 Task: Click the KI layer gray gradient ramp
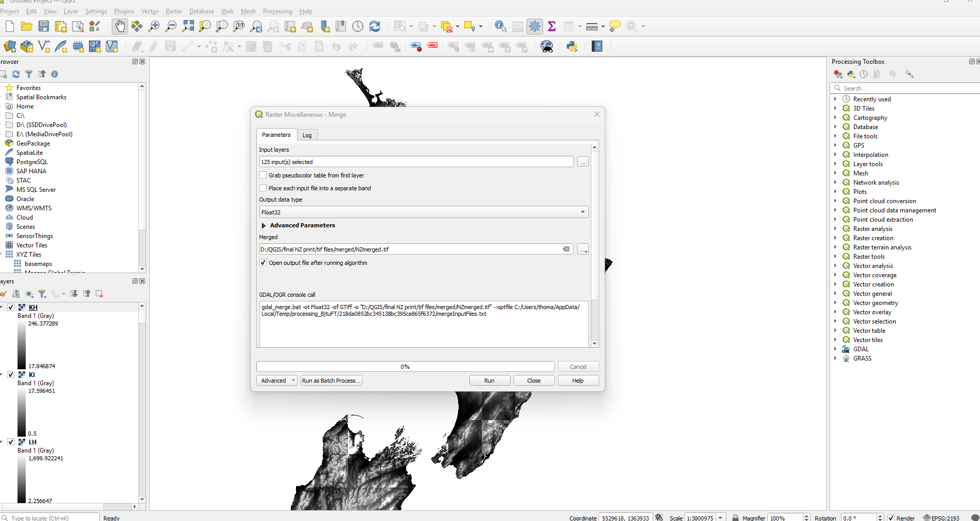click(x=22, y=412)
